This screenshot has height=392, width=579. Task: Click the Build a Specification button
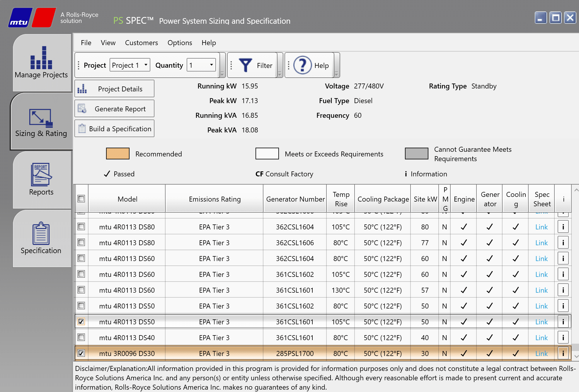(114, 129)
